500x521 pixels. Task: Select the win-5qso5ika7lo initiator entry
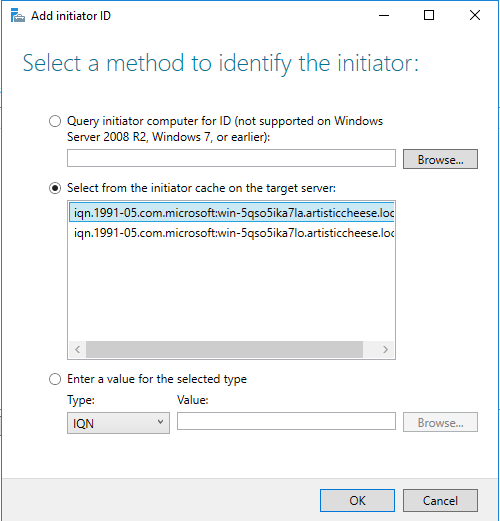click(232, 233)
